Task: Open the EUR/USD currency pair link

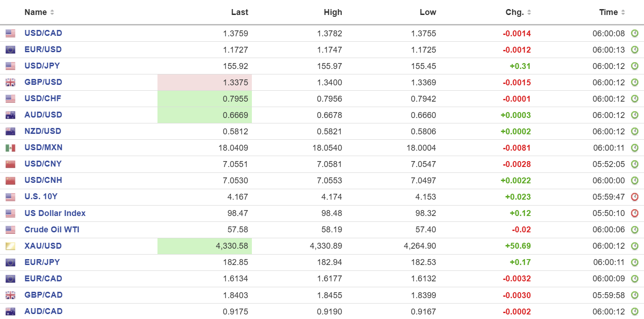Action: click(43, 49)
